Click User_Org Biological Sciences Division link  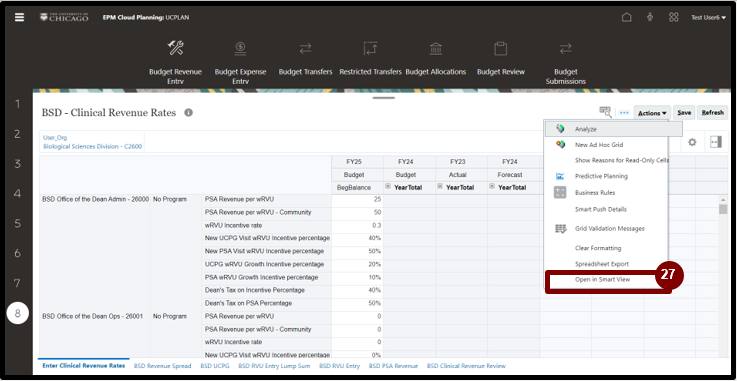tap(92, 142)
